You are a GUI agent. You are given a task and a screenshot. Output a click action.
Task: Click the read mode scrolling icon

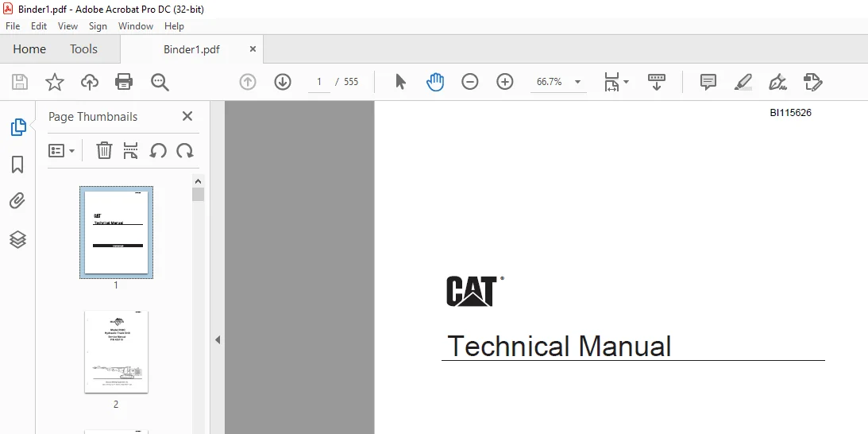pos(656,82)
